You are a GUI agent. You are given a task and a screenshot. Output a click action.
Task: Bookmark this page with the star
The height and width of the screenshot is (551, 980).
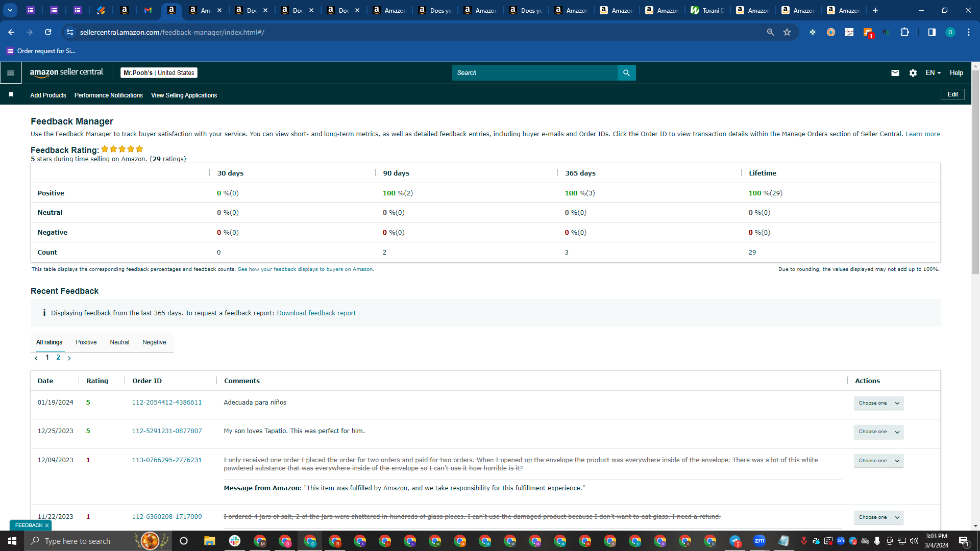pyautogui.click(x=787, y=32)
